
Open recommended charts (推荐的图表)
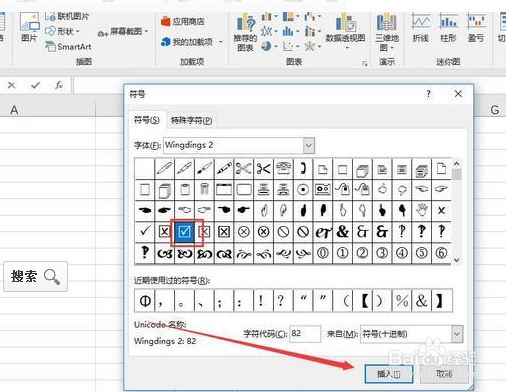click(x=245, y=33)
